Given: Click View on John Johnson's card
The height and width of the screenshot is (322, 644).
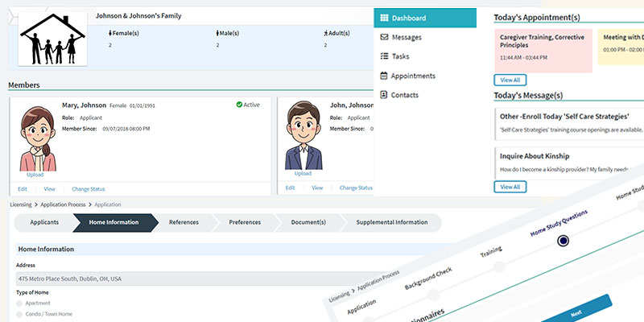Looking at the screenshot, I should click(x=317, y=188).
